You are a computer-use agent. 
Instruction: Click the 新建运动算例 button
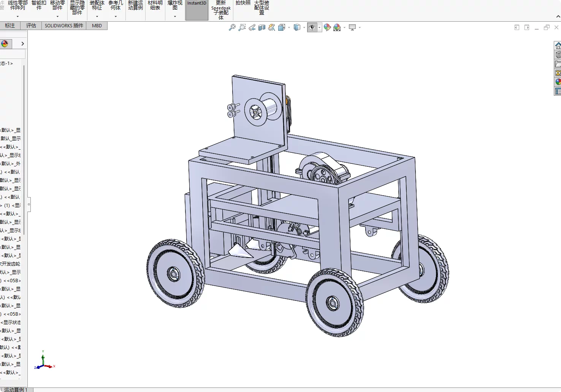[135, 5]
